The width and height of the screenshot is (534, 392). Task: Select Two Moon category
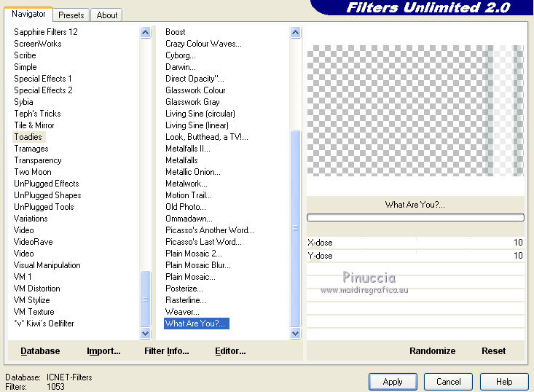click(32, 172)
